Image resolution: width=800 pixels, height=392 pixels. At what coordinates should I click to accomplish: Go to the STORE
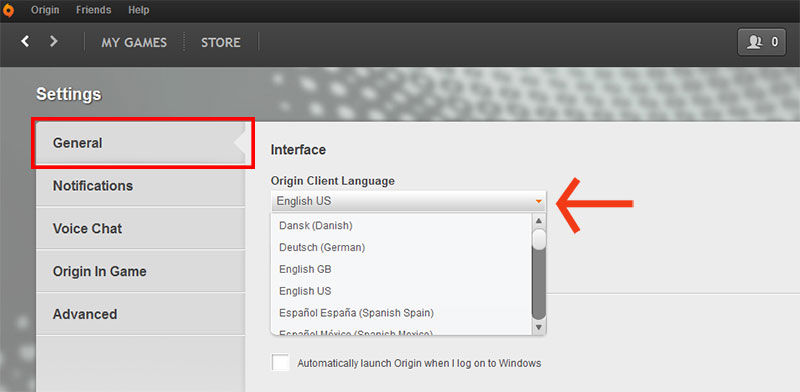point(220,42)
